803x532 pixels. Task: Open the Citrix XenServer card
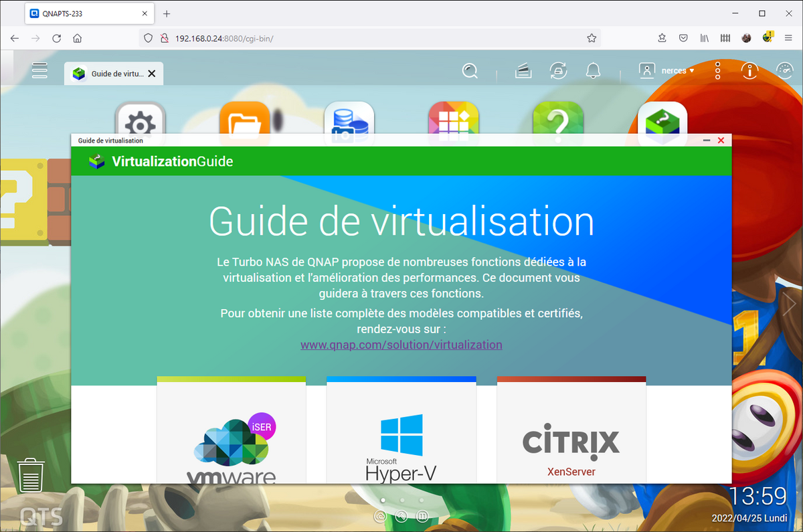point(571,430)
